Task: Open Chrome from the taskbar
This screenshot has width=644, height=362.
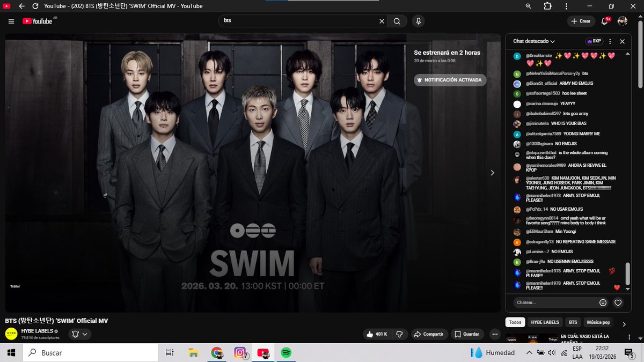Action: (217, 352)
